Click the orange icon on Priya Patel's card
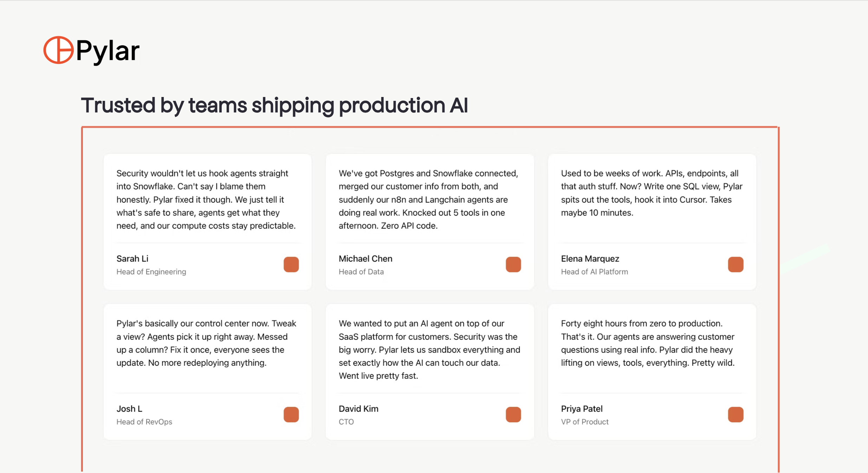This screenshot has width=868, height=473. pyautogui.click(x=736, y=415)
